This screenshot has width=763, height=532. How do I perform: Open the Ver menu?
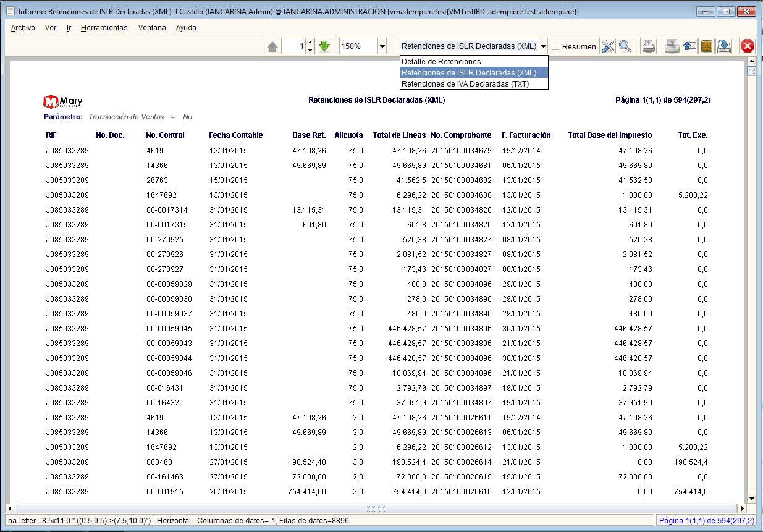(51, 28)
